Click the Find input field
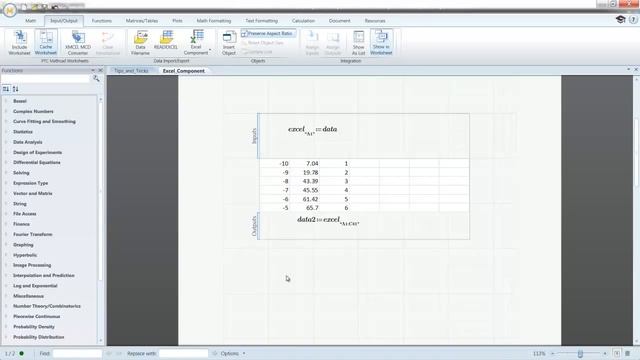This screenshot has width=640, height=360. (77, 353)
